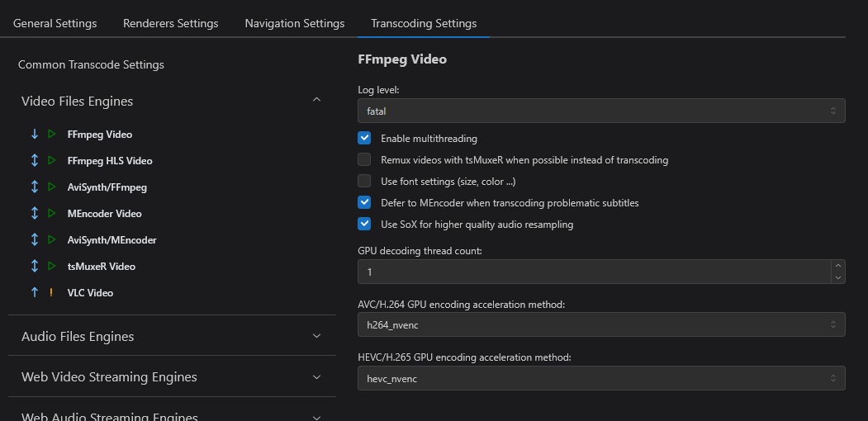Click the reorder arrows beside FFmpeg HLS Video
The width and height of the screenshot is (868, 421).
coord(35,160)
